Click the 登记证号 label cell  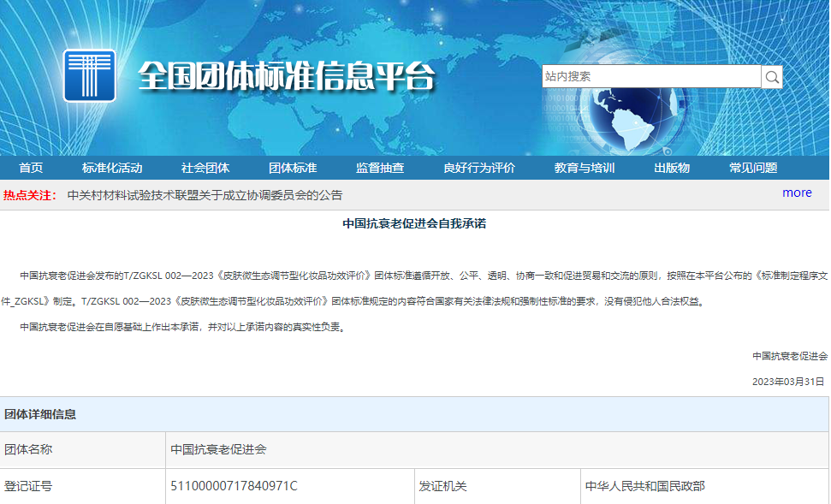(83, 486)
